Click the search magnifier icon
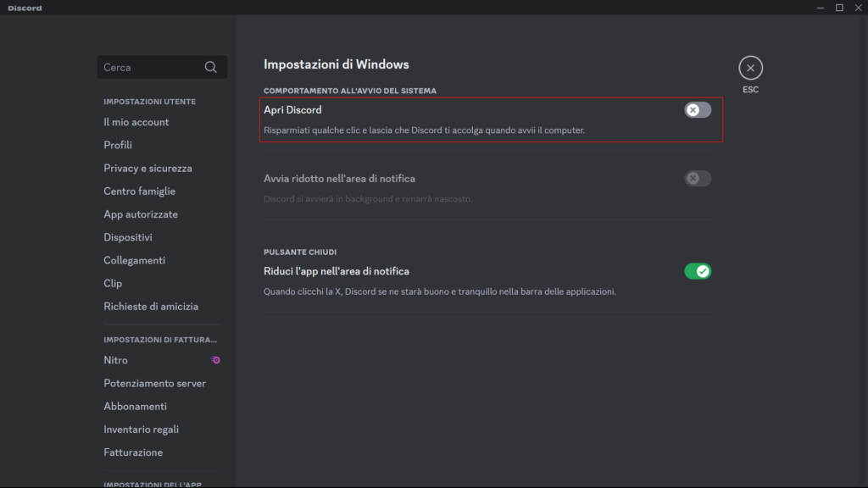 tap(210, 68)
